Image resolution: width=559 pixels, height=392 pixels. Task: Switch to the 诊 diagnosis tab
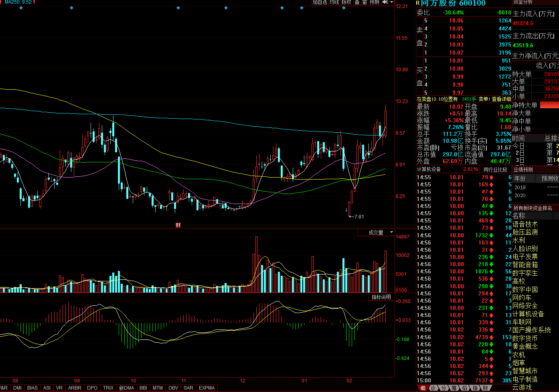coord(433,388)
